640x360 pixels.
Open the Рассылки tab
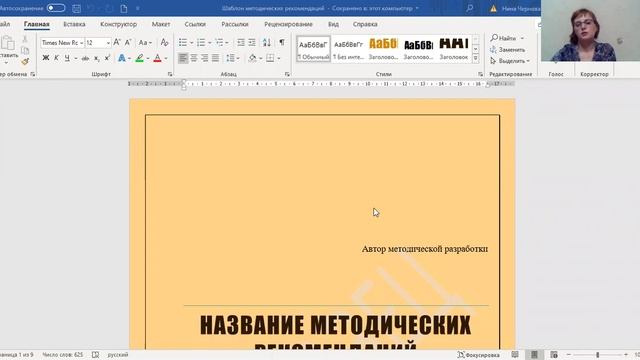pos(235,24)
